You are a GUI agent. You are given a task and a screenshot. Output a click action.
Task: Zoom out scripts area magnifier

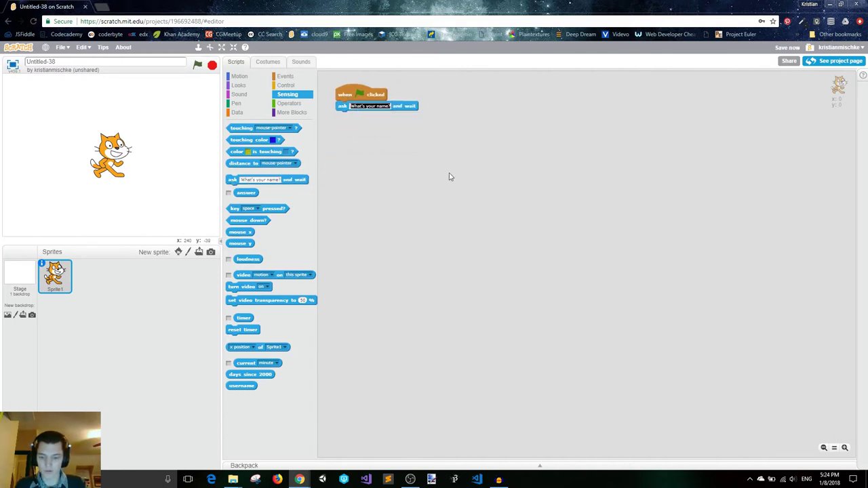[x=824, y=448]
